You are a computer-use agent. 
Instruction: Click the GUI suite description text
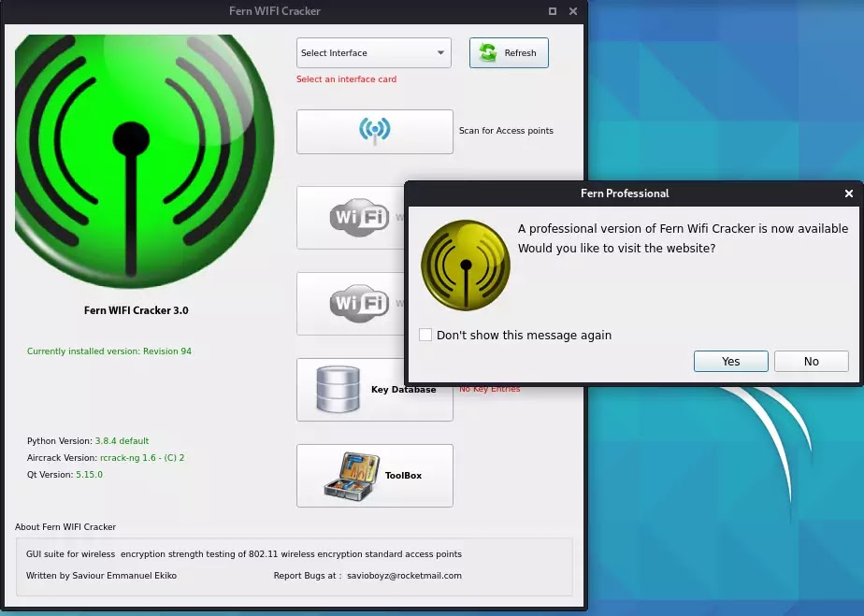click(243, 553)
